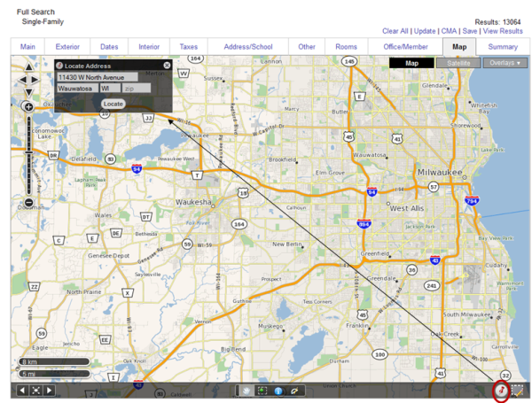Viewport: 532px width, 403px height.
Task: Click the Results: 13064 count text
Action: point(497,22)
